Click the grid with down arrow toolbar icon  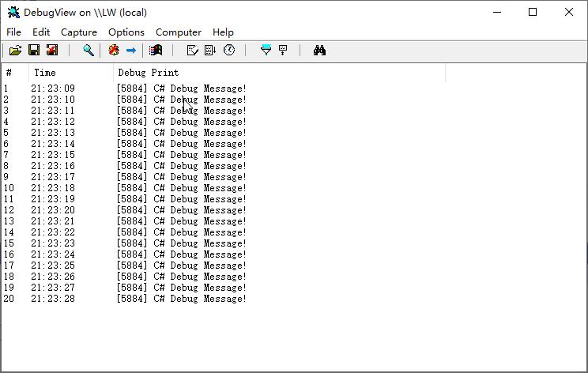point(210,51)
